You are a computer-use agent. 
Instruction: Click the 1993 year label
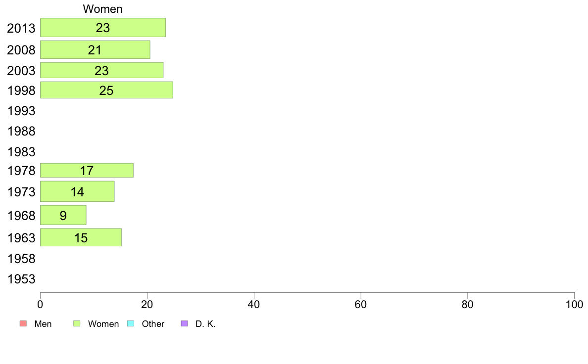pyautogui.click(x=21, y=111)
